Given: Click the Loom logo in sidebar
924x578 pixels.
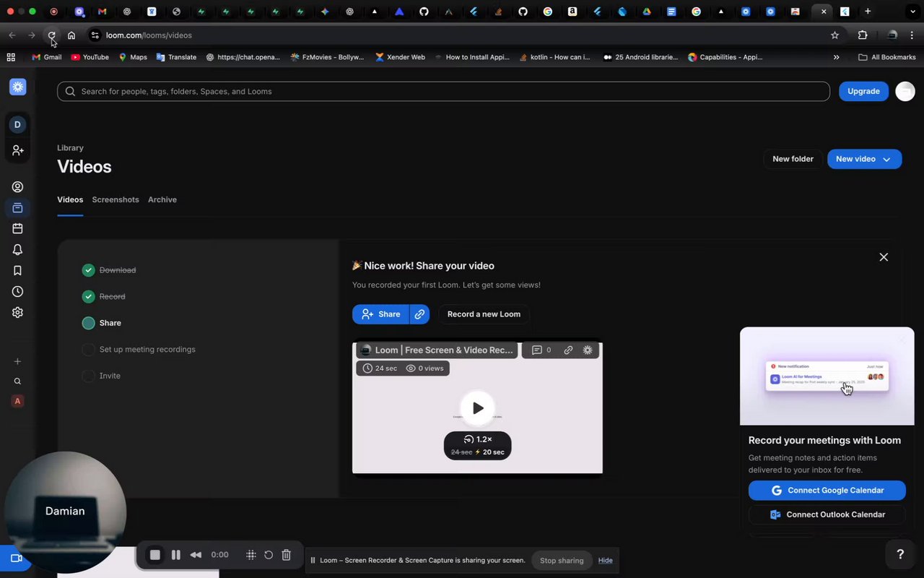Looking at the screenshot, I should click(18, 87).
